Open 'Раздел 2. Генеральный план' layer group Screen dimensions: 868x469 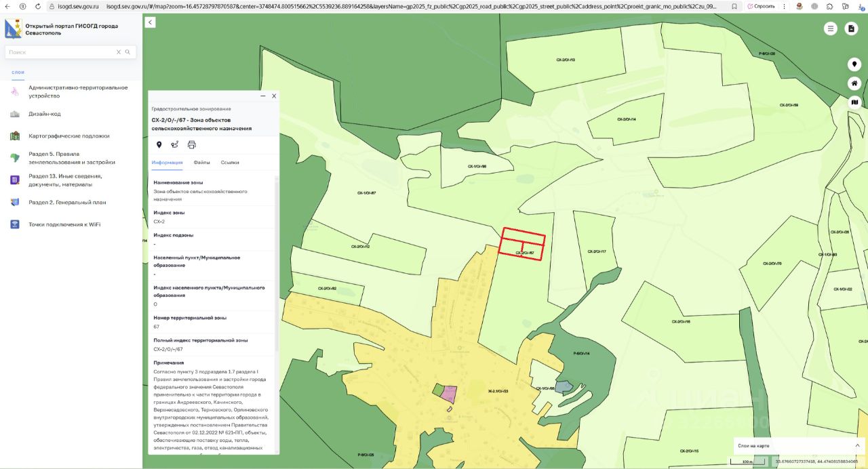67,202
